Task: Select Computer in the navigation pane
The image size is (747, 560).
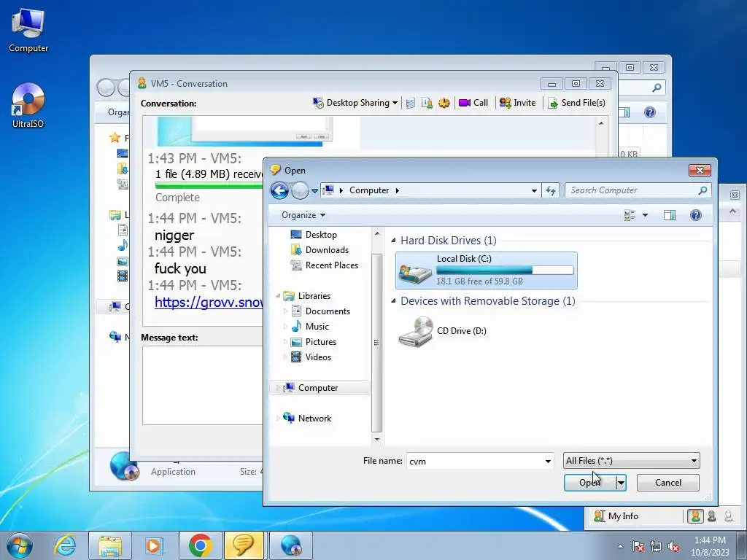Action: coord(320,388)
